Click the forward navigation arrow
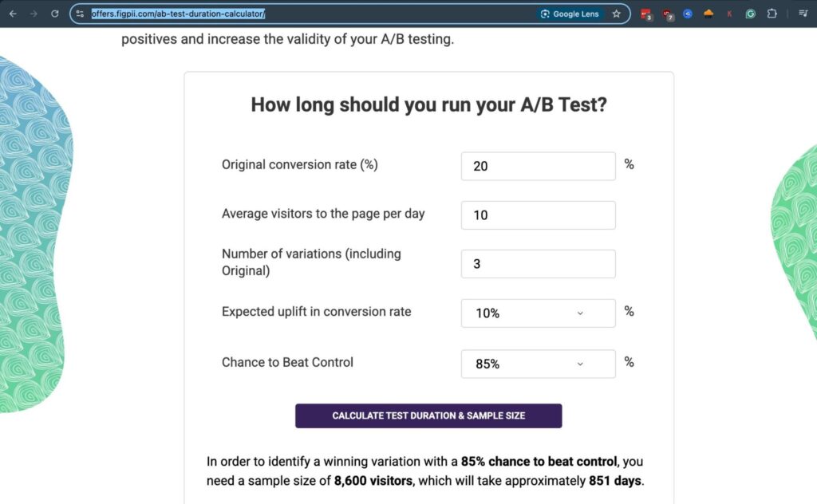The width and height of the screenshot is (817, 504). pyautogui.click(x=34, y=14)
